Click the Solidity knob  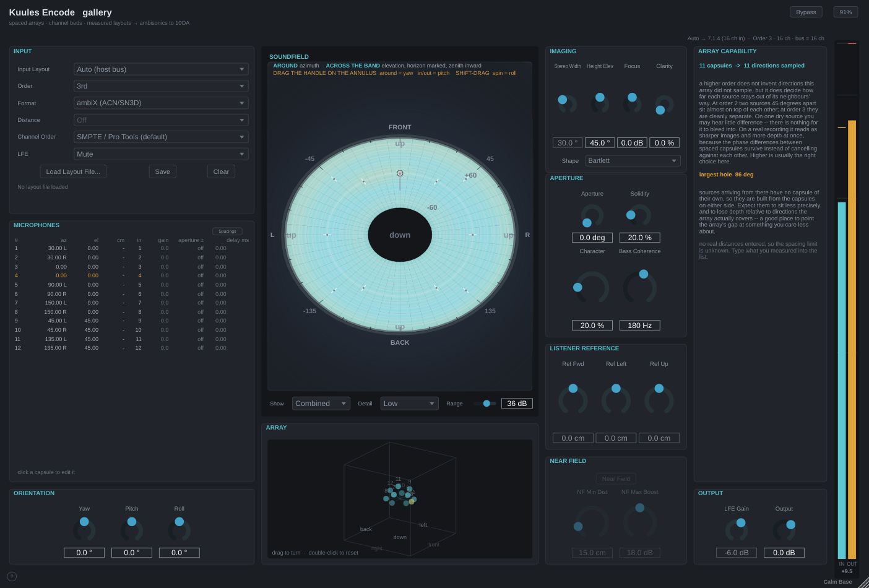click(640, 216)
